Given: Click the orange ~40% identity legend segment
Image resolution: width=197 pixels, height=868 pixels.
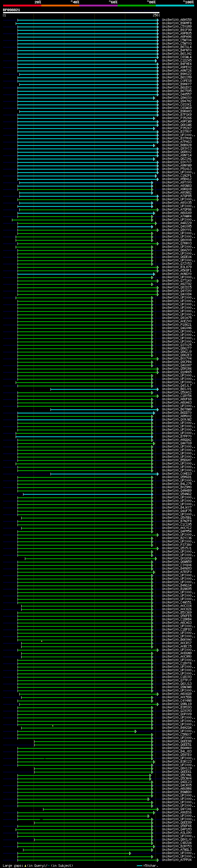Looking at the screenshot, I should click(60, 6).
